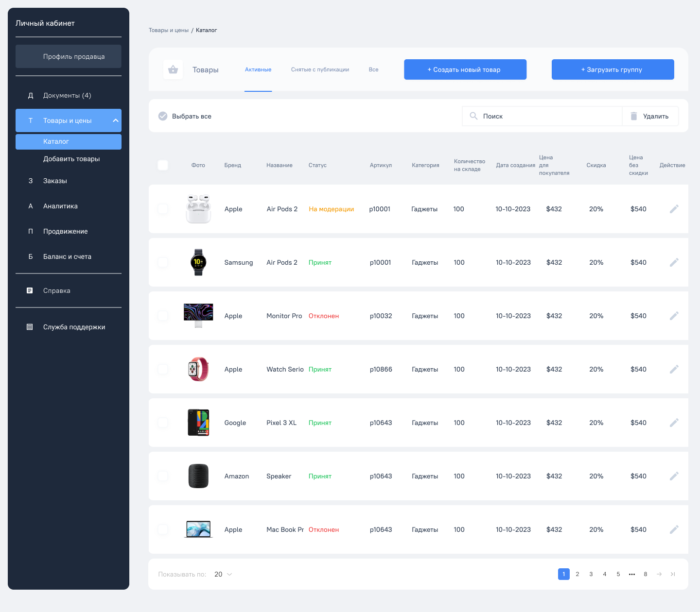
Task: Click the shopping basket icon beside Товары
Action: click(x=173, y=70)
